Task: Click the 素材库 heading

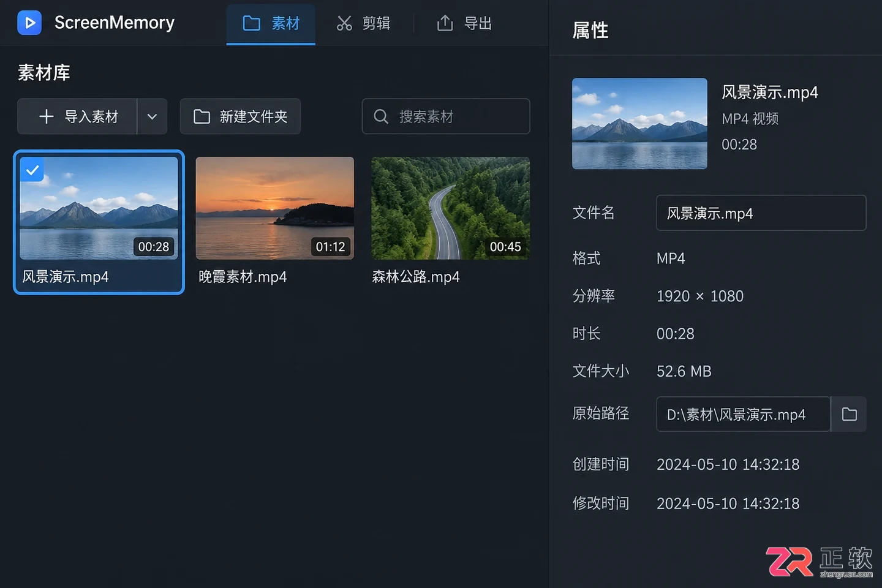Action: point(44,73)
